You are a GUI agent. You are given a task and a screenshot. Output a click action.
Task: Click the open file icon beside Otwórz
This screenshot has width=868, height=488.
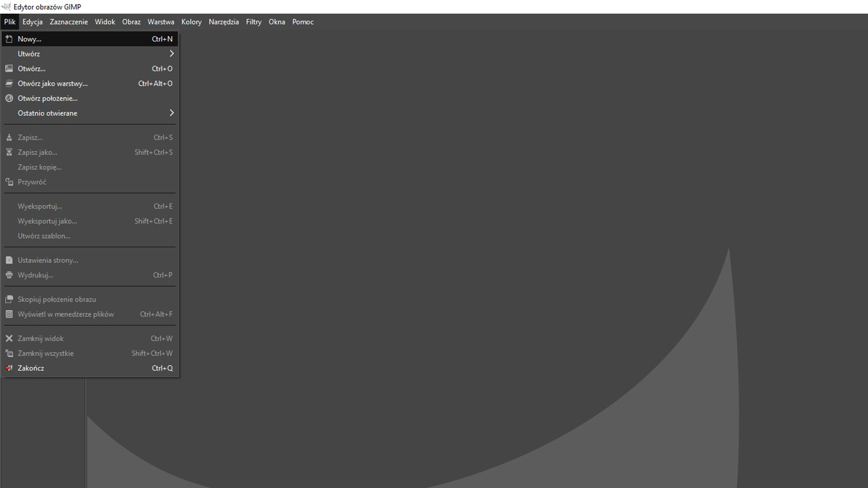9,69
